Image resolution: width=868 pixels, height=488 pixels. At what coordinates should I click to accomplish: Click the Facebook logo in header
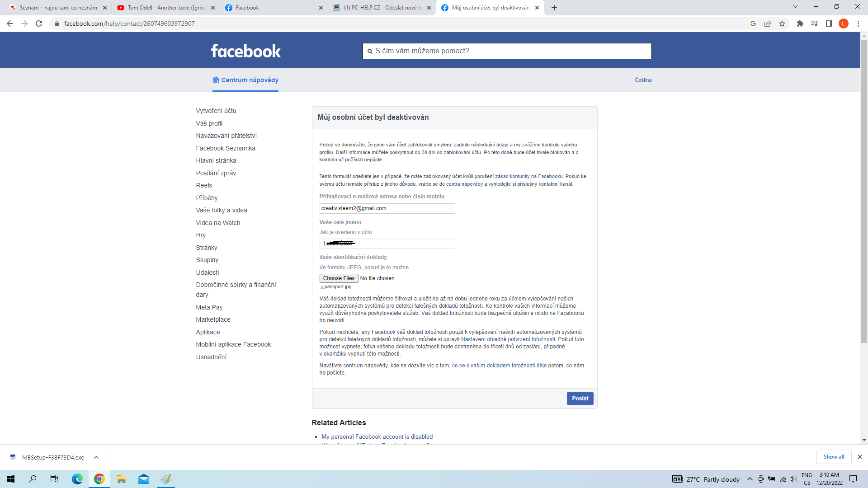tap(245, 51)
